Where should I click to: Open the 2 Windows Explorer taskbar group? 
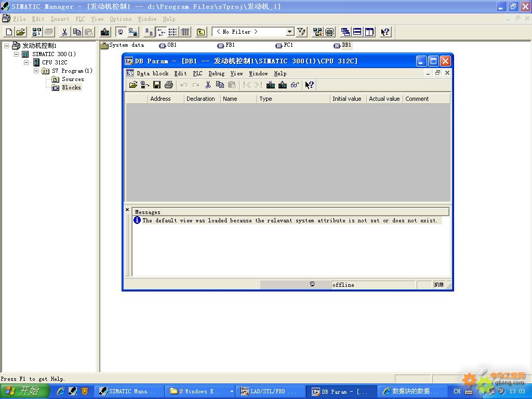point(201,392)
